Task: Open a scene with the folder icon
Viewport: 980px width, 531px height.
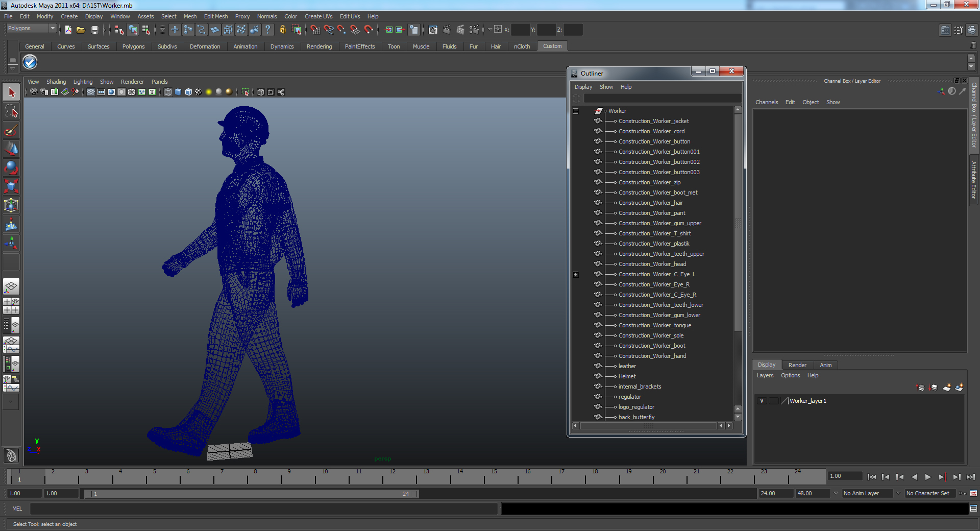Action: (x=81, y=30)
